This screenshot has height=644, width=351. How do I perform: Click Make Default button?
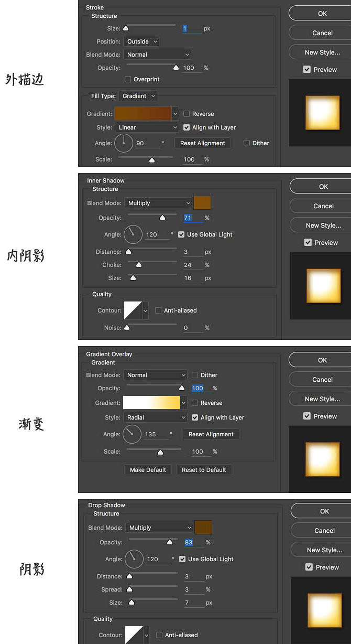[x=148, y=470]
